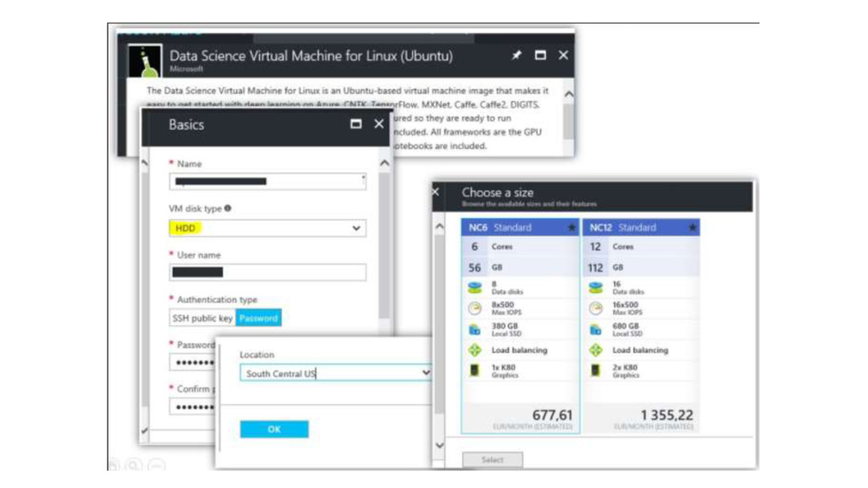Screen dimensions: 868x488
Task: Click the Name input field
Action: tap(267, 181)
